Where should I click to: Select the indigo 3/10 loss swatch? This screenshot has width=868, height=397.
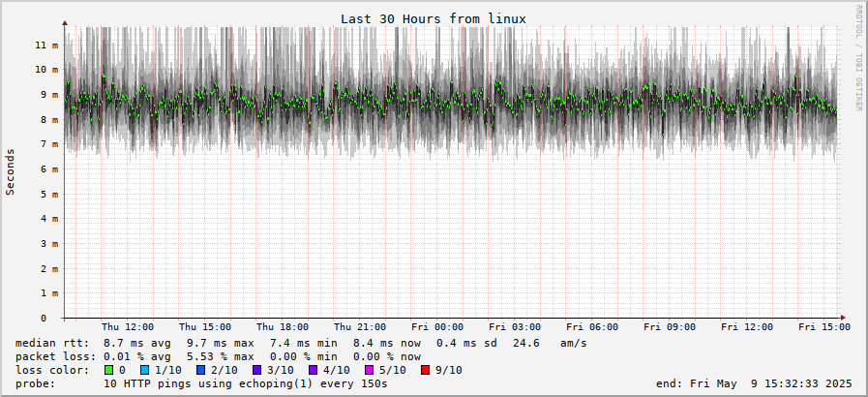coord(257,370)
